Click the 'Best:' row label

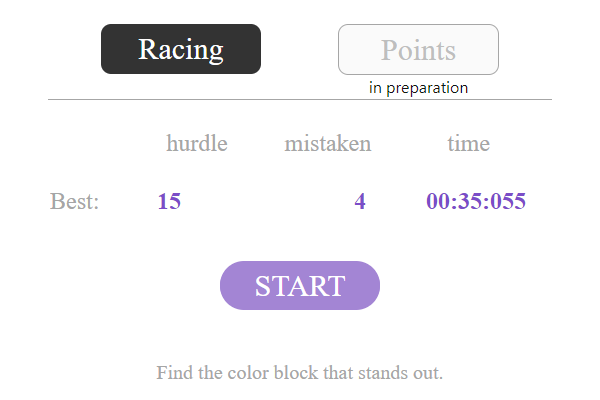pos(75,202)
